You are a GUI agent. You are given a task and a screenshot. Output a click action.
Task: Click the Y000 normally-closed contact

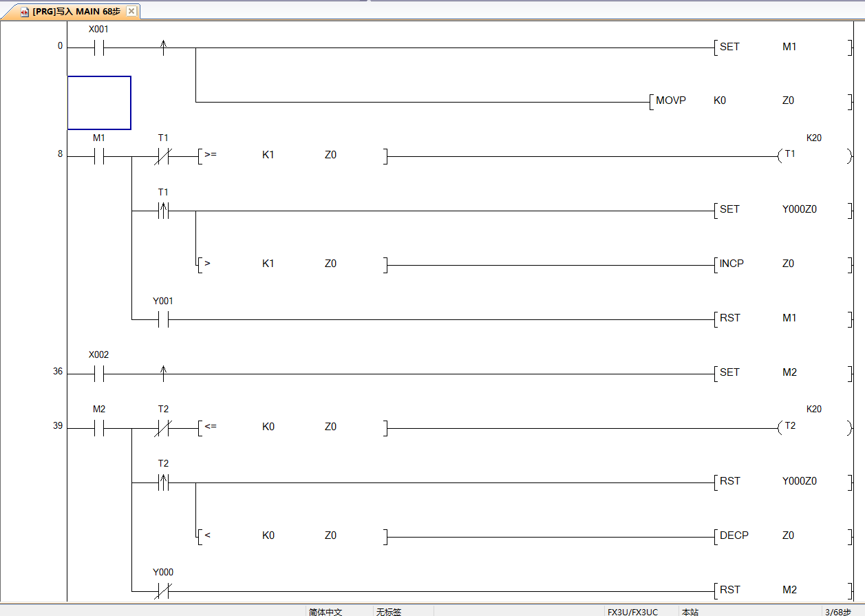[163, 591]
